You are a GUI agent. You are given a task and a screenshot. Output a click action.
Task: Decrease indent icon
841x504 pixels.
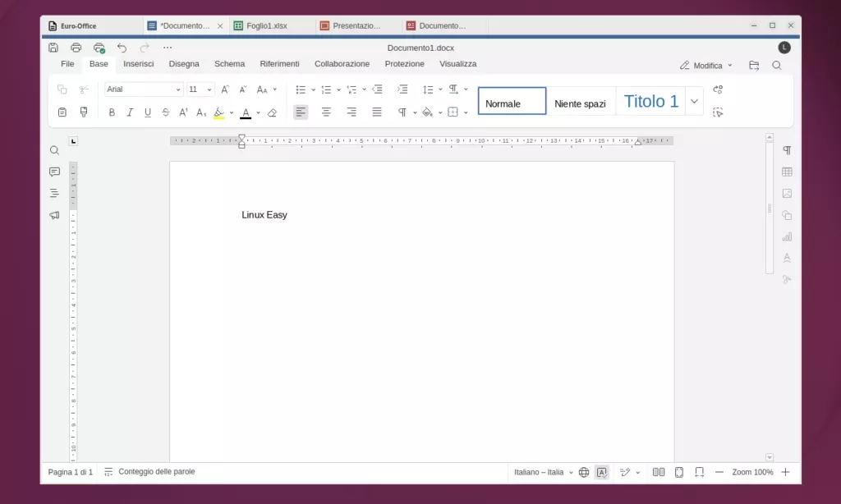pos(377,89)
